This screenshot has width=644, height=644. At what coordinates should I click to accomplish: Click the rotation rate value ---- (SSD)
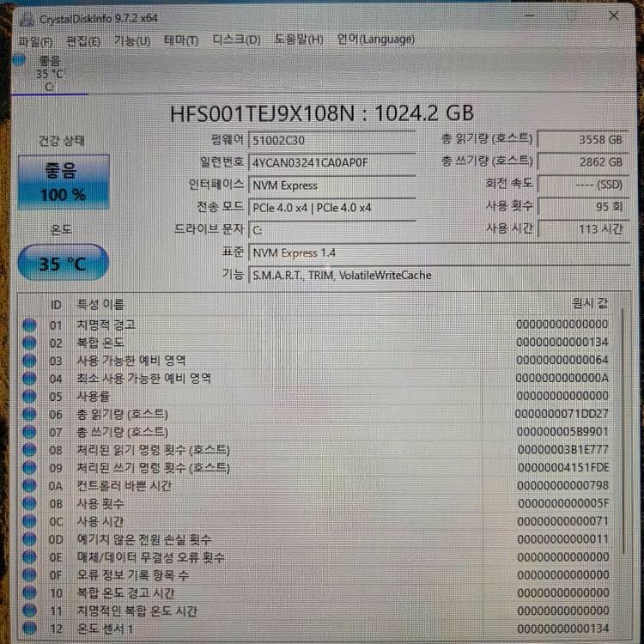(583, 185)
